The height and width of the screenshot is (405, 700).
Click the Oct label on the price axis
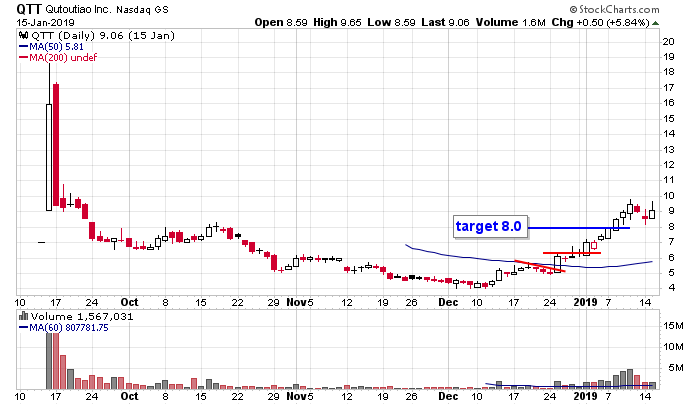pos(129,302)
